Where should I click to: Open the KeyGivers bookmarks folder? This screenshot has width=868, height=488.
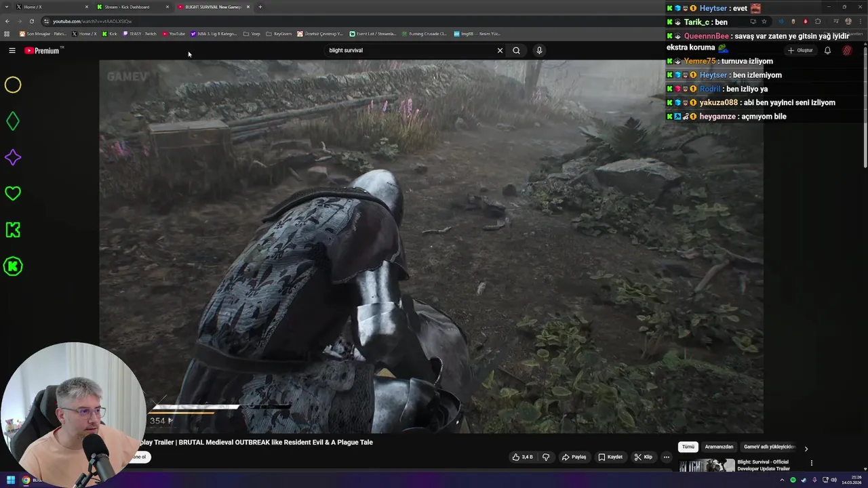[279, 33]
